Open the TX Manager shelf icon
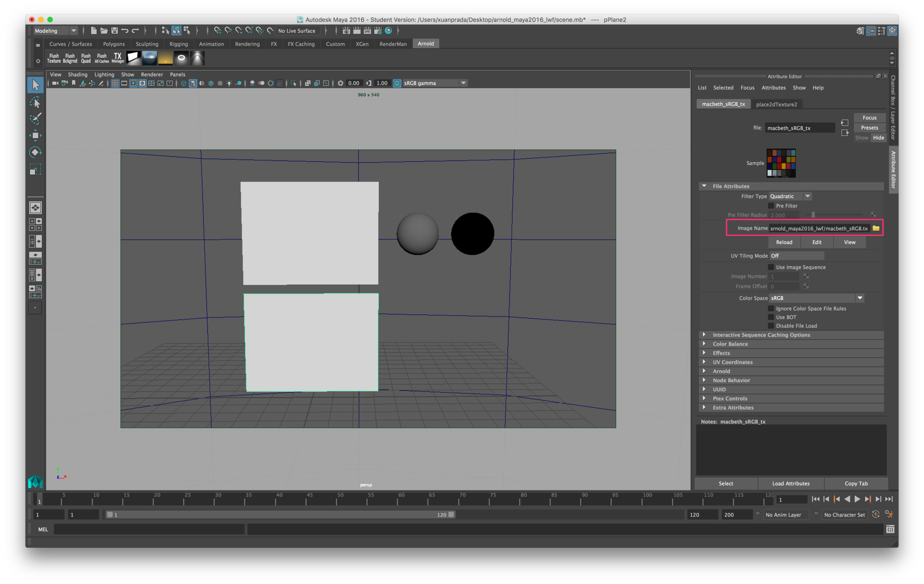The width and height of the screenshot is (924, 584). 118,58
